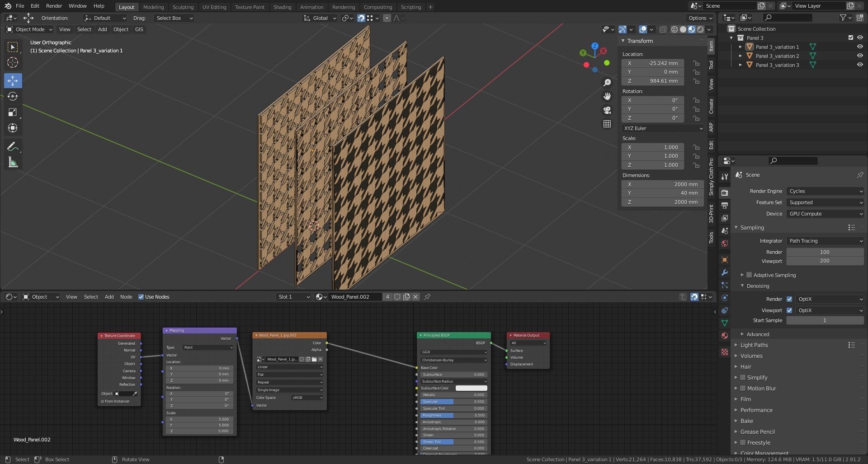
Task: Open Device GPU Compute dropdown
Action: 826,214
